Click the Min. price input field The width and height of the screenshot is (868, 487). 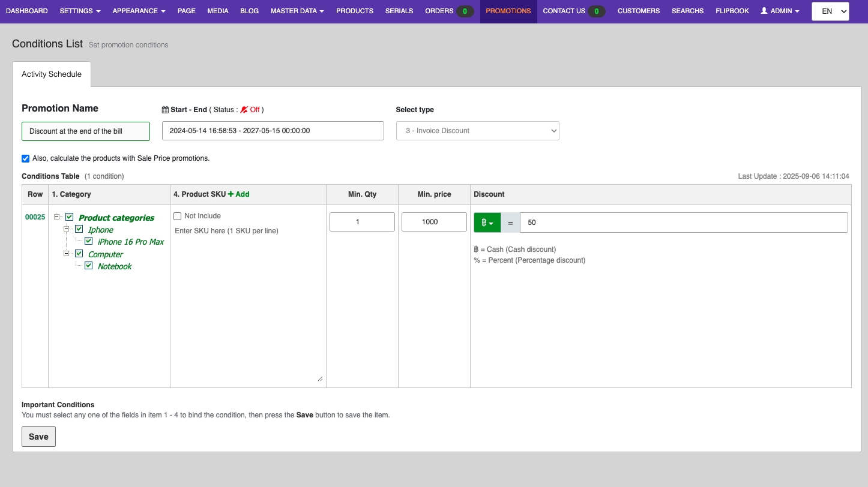[433, 222]
